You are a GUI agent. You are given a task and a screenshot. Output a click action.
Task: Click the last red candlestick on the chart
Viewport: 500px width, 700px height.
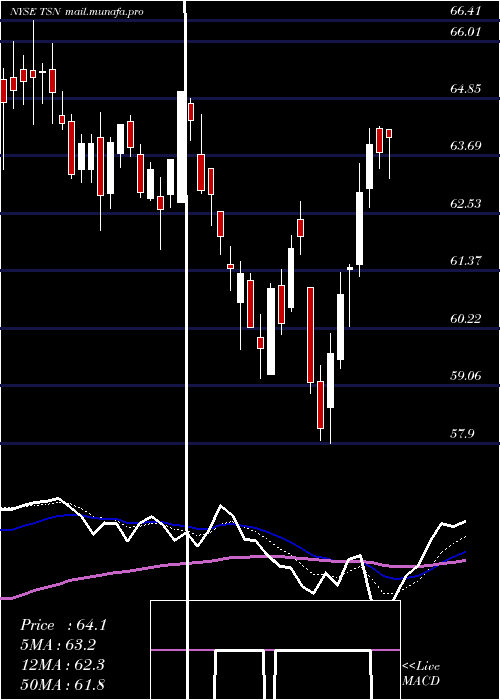(x=389, y=133)
